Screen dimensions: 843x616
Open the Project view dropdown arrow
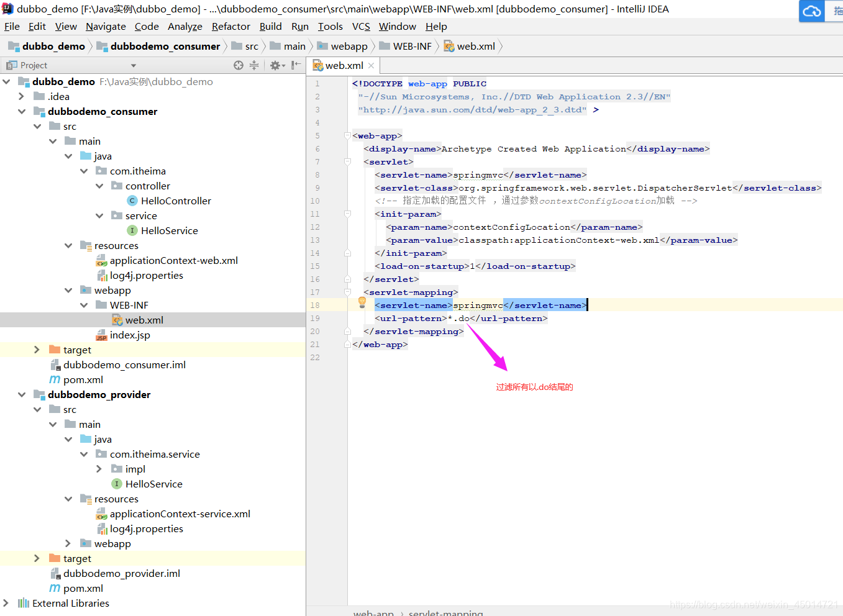coord(133,65)
